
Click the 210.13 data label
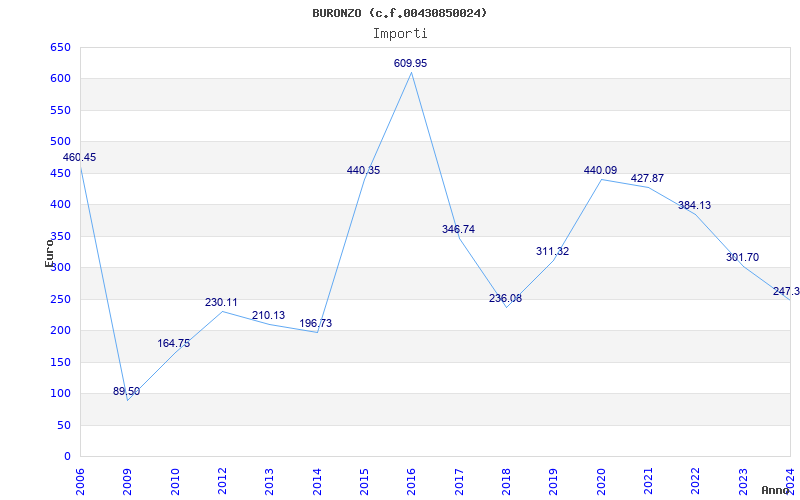coord(268,315)
